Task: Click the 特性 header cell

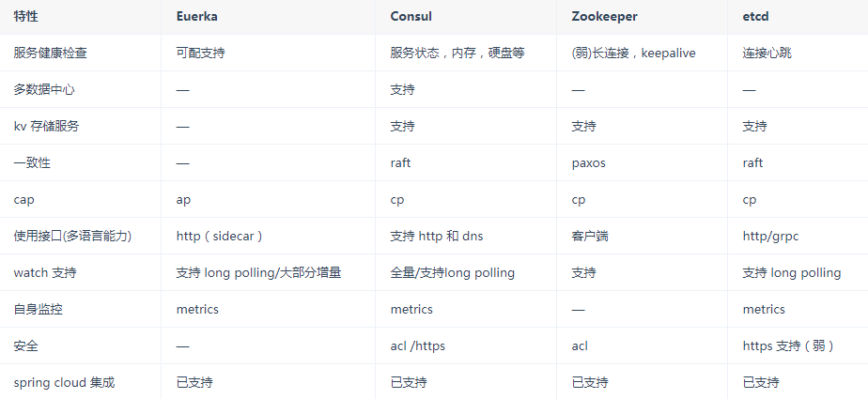Action: (26, 17)
